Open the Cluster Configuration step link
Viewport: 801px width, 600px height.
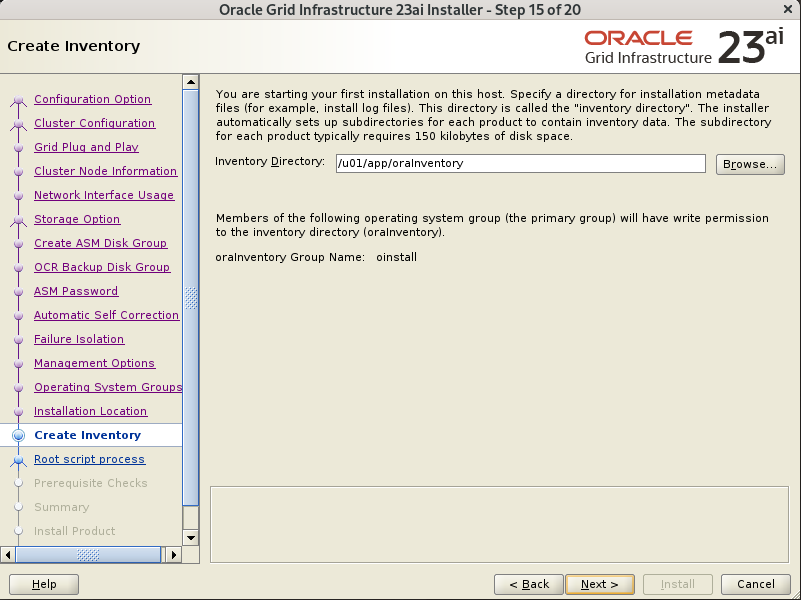pyautogui.click(x=95, y=123)
